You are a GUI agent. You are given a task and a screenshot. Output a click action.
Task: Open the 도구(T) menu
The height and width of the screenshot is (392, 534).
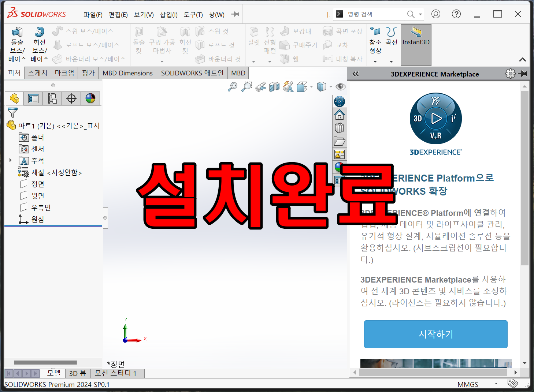[193, 15]
